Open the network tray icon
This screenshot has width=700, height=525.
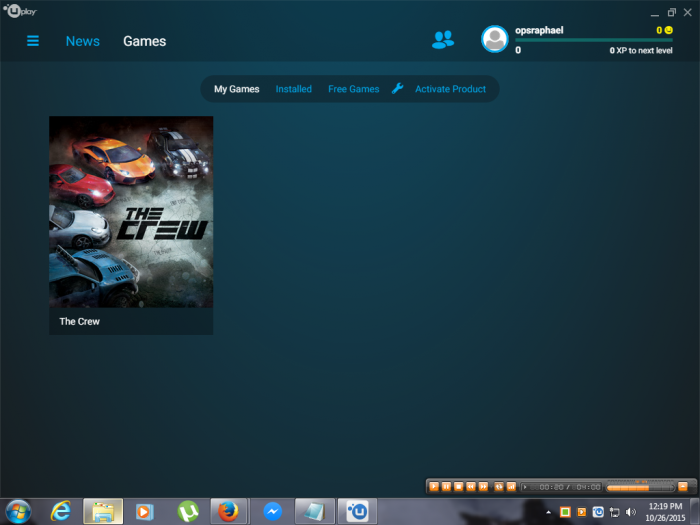pyautogui.click(x=615, y=512)
